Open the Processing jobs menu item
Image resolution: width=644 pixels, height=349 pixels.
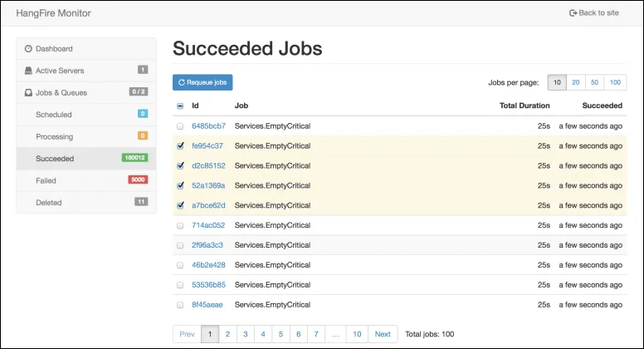[x=55, y=136]
